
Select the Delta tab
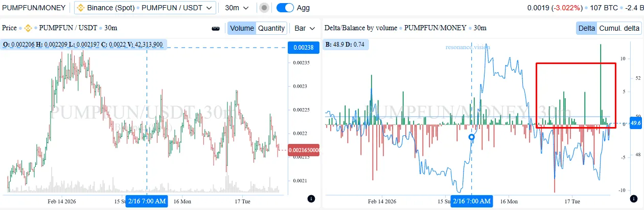pos(587,28)
